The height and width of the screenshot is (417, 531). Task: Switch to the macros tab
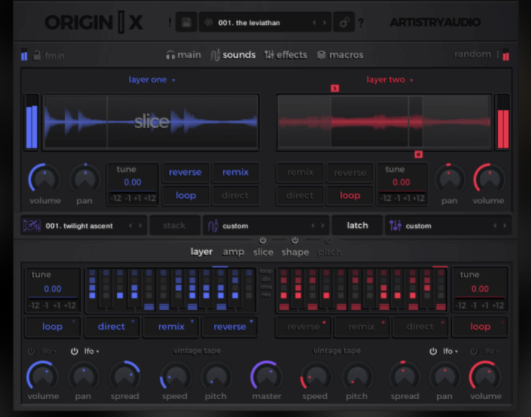coord(340,55)
